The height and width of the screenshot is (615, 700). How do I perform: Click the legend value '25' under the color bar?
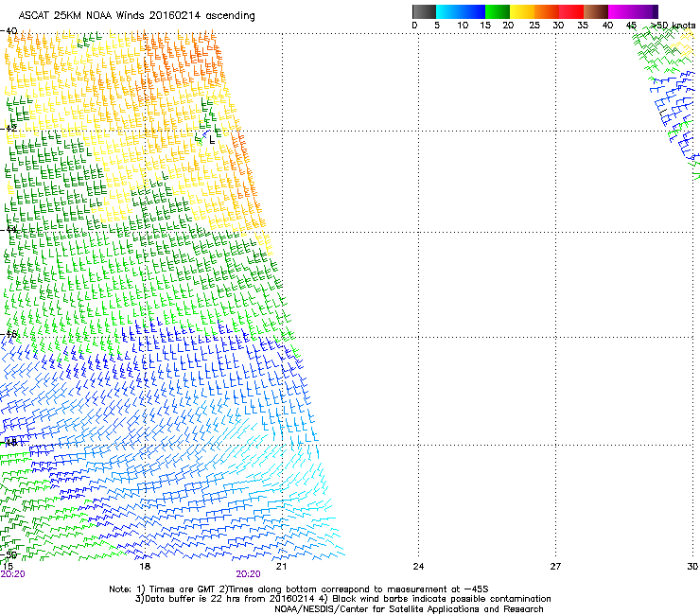tap(534, 26)
